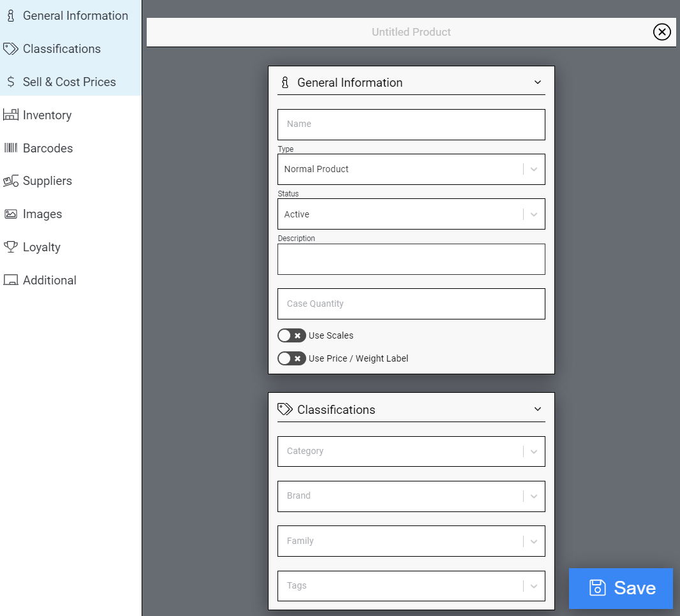This screenshot has height=616, width=680.
Task: Open the Type dropdown showing Normal Product
Action: 411,169
